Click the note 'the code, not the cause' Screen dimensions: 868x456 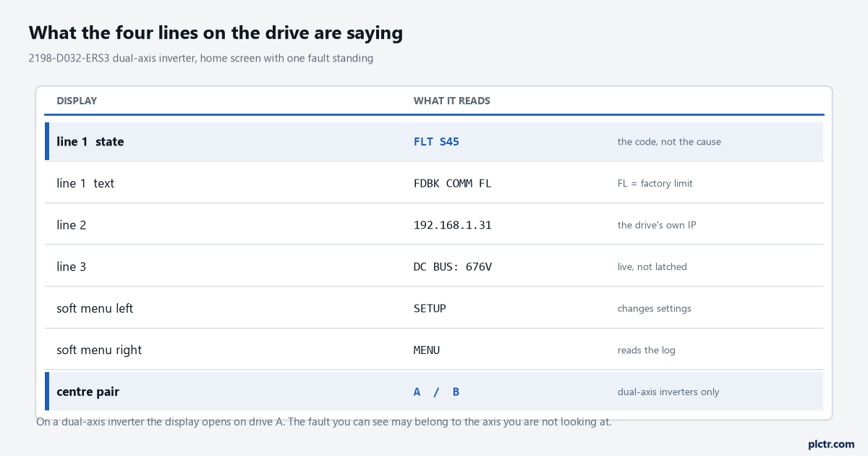[x=669, y=142]
